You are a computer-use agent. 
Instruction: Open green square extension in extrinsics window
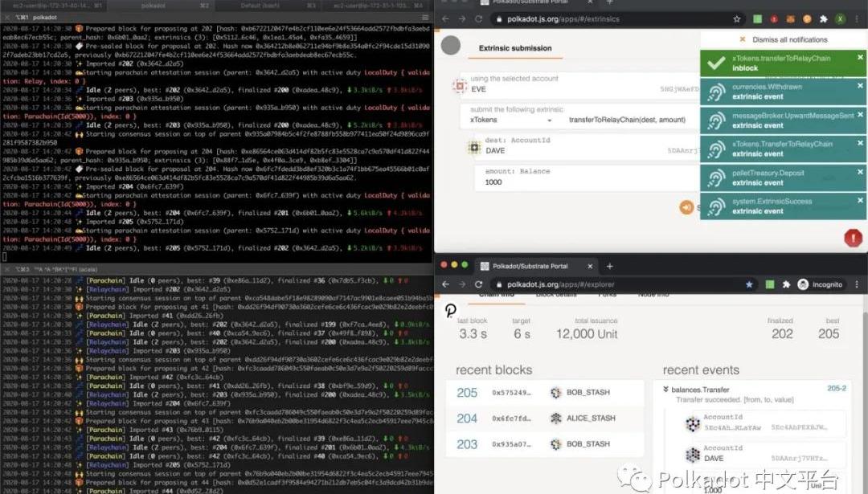coord(757,18)
